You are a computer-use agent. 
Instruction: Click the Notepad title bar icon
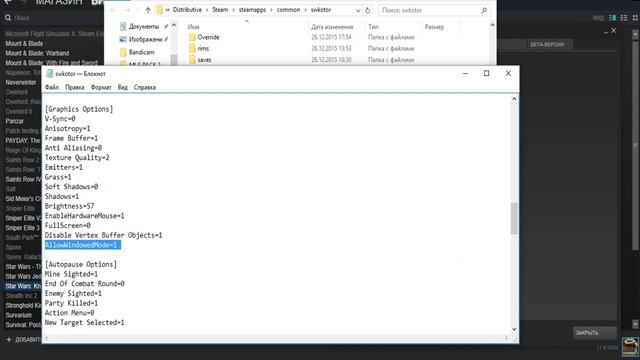[50, 73]
